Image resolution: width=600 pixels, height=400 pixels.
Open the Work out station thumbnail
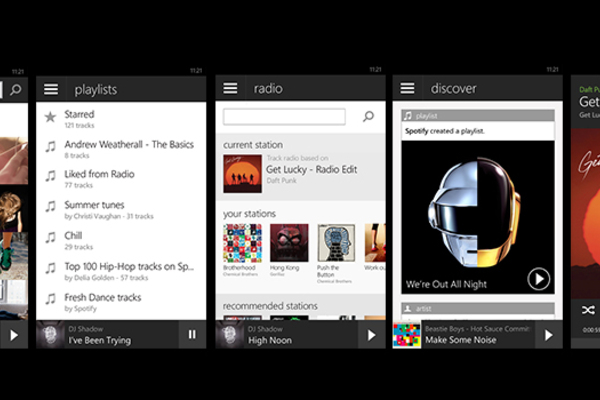click(x=375, y=243)
